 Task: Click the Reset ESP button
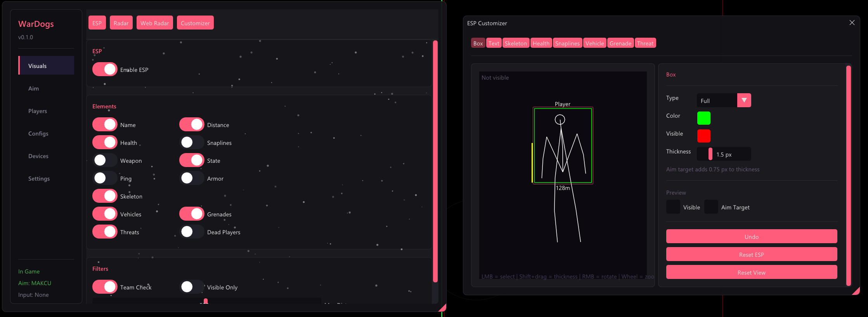click(x=752, y=254)
